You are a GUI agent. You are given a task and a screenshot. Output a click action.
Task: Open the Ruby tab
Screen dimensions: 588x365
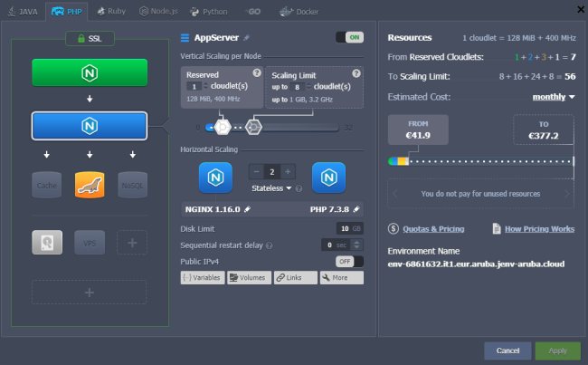pyautogui.click(x=111, y=11)
